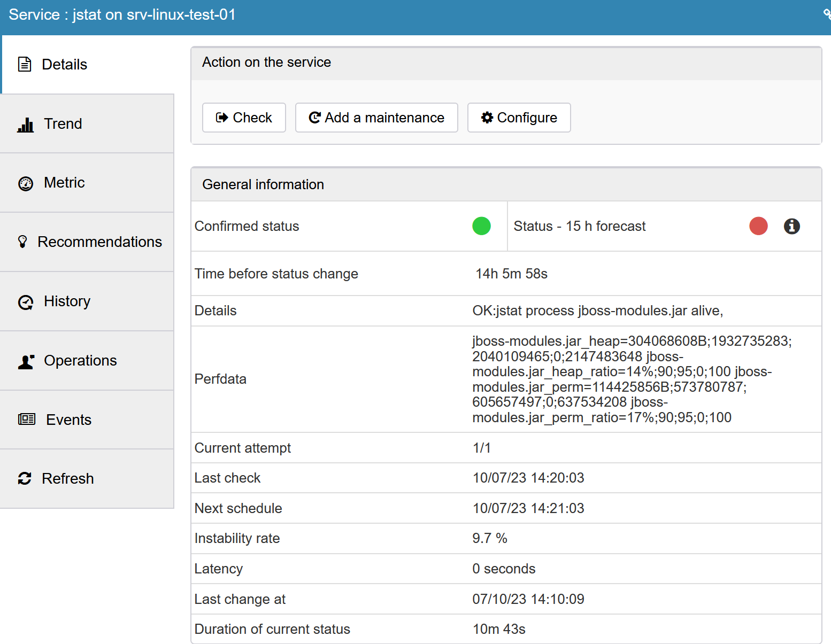
Task: Click the Trend bar chart icon
Action: [25, 125]
